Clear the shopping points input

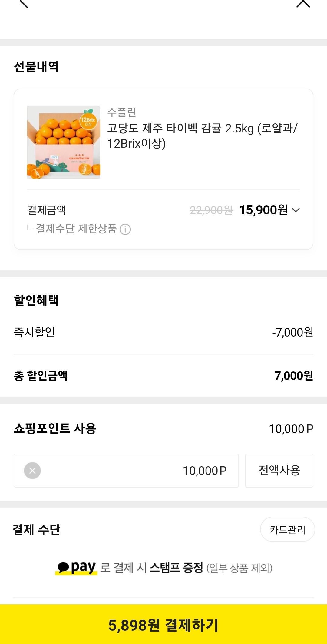coord(32,471)
